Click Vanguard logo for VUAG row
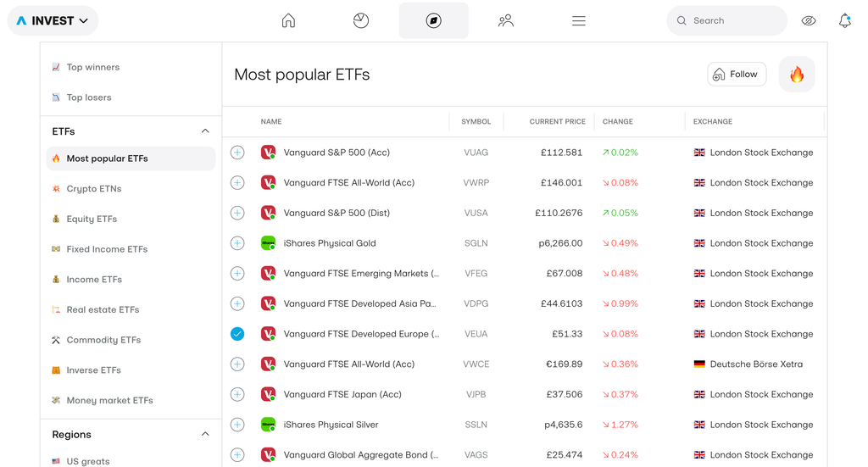The width and height of the screenshot is (868, 467). pos(268,153)
